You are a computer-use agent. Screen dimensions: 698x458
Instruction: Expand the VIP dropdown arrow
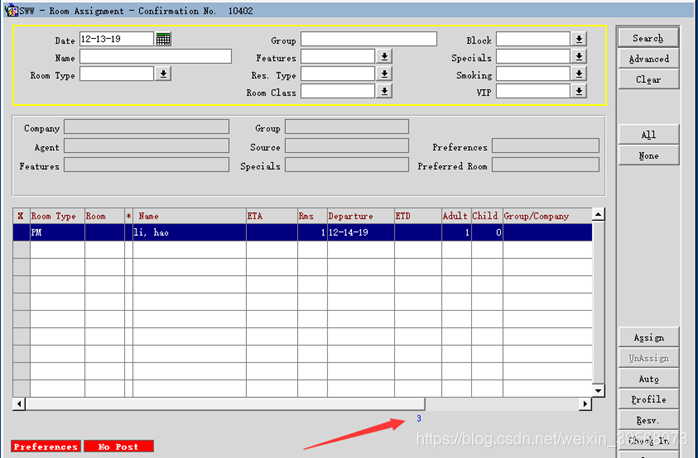click(579, 91)
